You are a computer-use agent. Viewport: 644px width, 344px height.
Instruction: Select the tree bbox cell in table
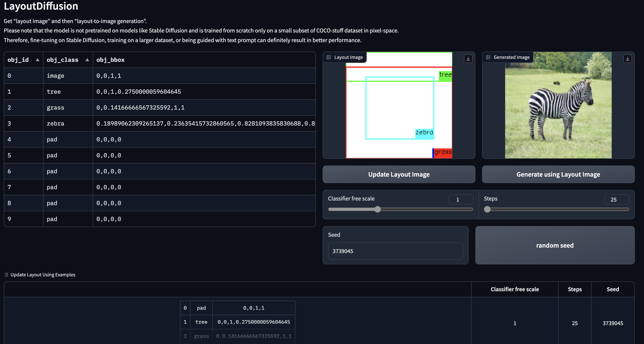click(x=204, y=92)
